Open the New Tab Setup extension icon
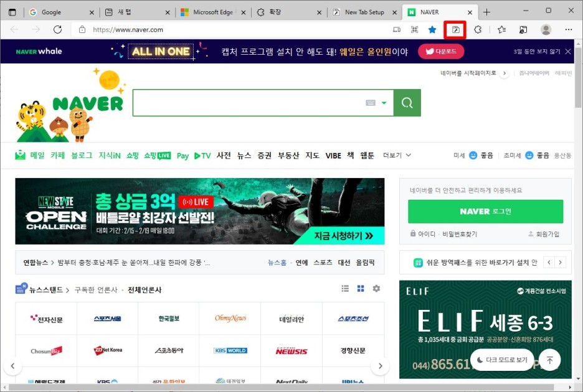The height and width of the screenshot is (392, 583). (455, 30)
